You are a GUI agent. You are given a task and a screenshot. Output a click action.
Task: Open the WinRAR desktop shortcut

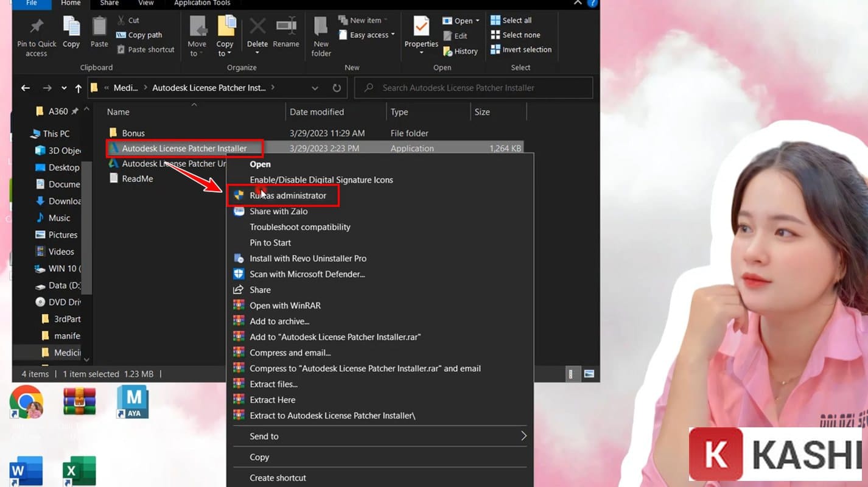(x=80, y=402)
